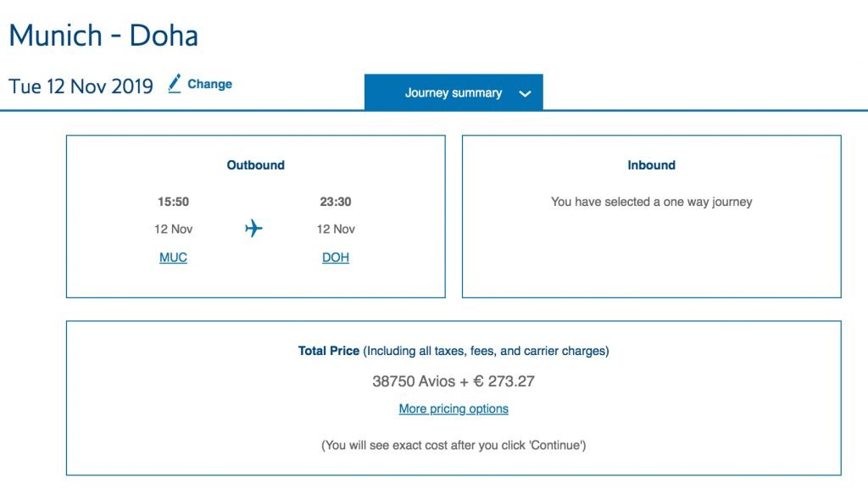Image resolution: width=868 pixels, height=494 pixels.
Task: Click the 15:50 departure time
Action: pos(173,202)
